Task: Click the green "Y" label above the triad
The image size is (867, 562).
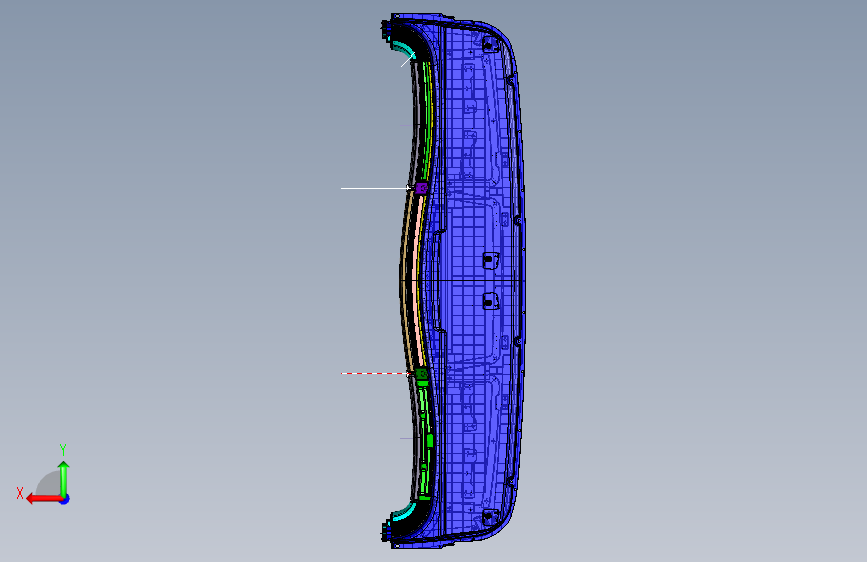Action: pos(63,450)
